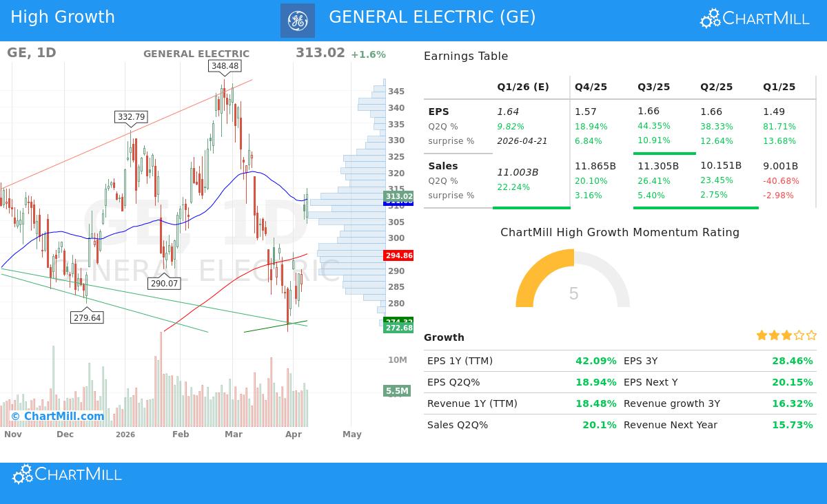Image resolution: width=827 pixels, height=504 pixels.
Task: Click the High Growth title in the header
Action: coord(63,17)
